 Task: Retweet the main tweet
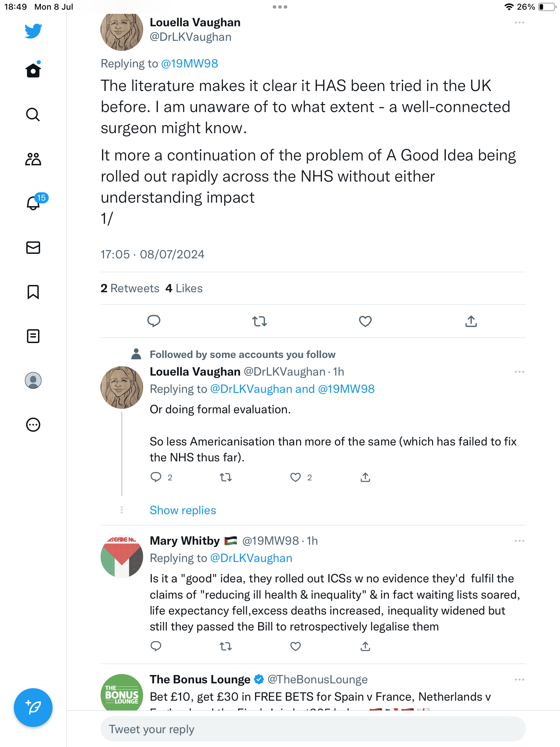pos(259,321)
